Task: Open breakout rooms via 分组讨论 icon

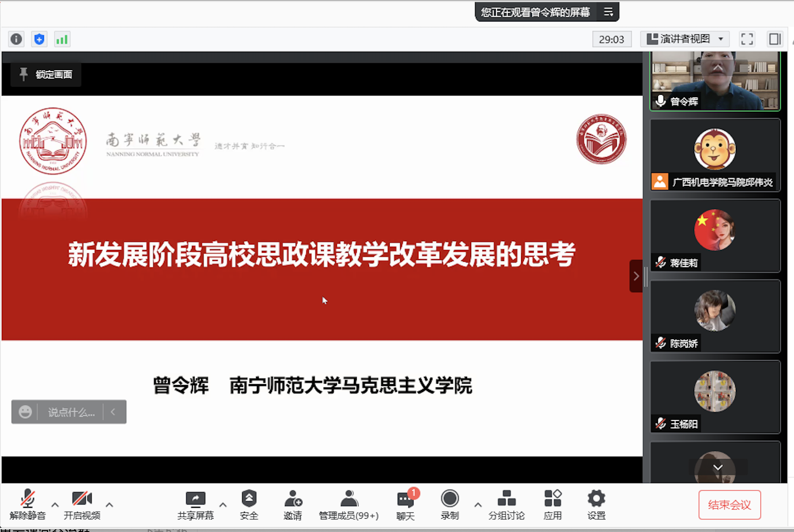Action: click(x=506, y=504)
